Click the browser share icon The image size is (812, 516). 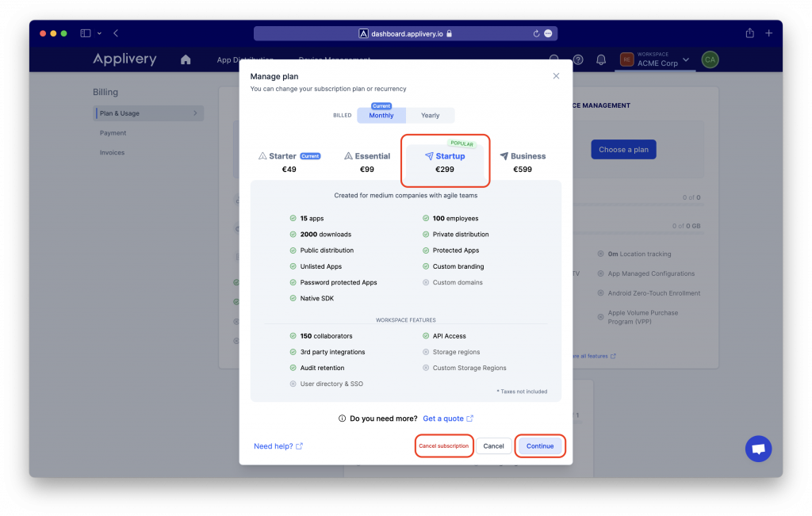(749, 33)
